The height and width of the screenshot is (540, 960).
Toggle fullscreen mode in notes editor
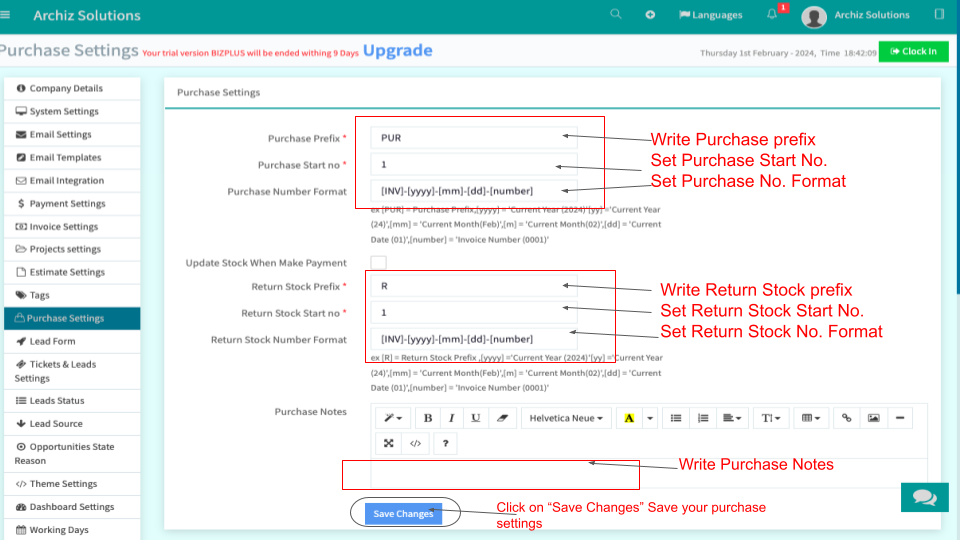(x=390, y=443)
